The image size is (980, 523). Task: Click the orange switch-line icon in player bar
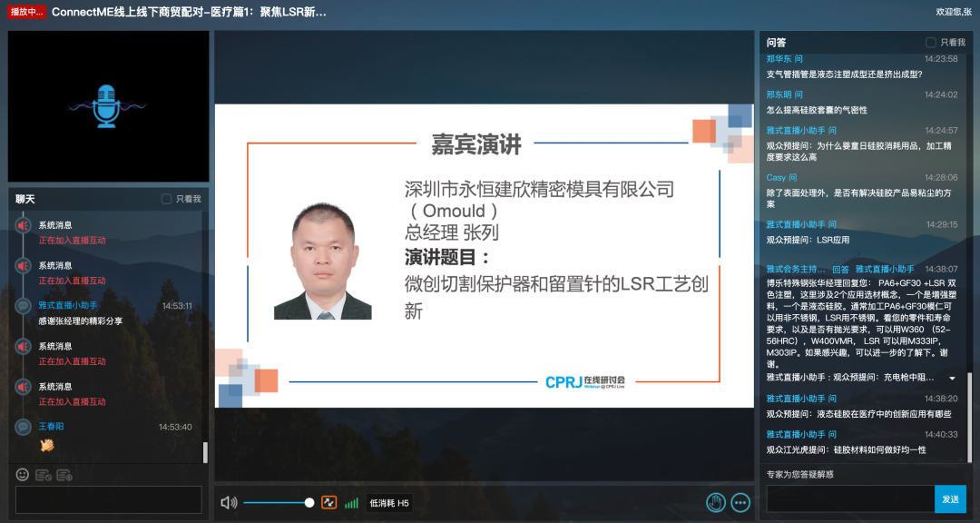pyautogui.click(x=328, y=502)
